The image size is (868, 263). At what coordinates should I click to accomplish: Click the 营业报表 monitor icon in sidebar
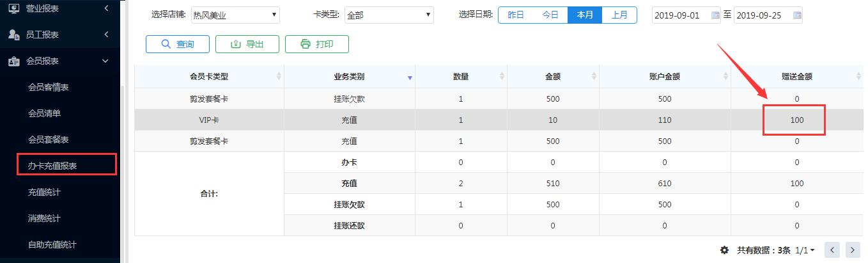pyautogui.click(x=13, y=8)
